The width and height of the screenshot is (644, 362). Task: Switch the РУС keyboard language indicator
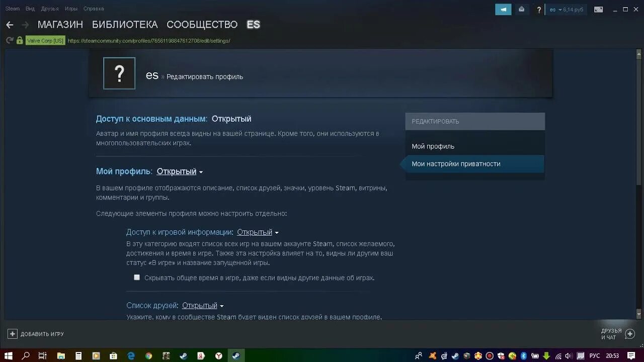595,356
